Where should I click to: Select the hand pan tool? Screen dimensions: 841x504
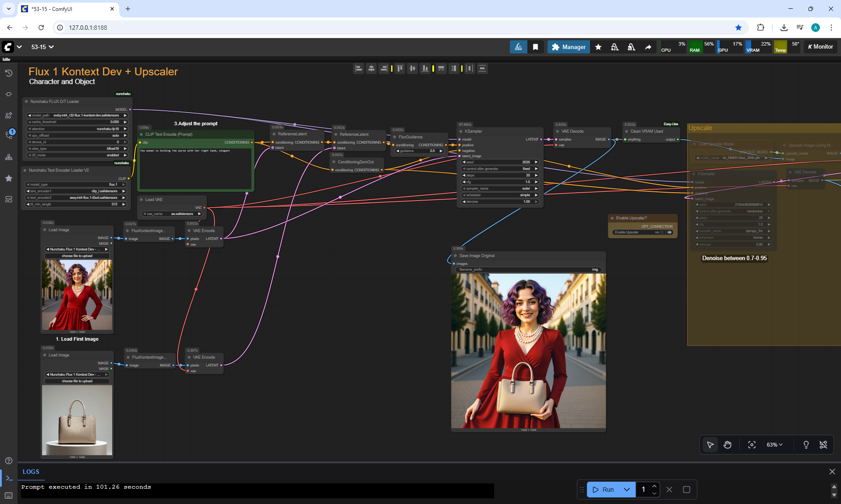coord(728,445)
